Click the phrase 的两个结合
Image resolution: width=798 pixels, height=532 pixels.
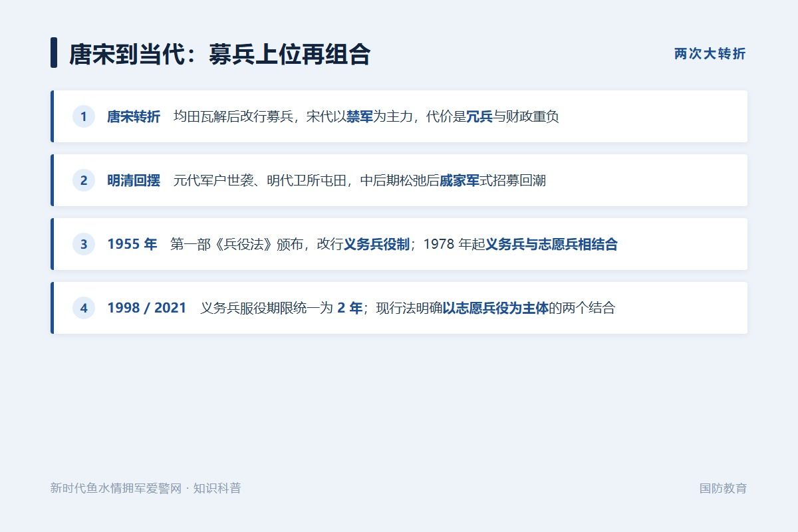coord(582,309)
